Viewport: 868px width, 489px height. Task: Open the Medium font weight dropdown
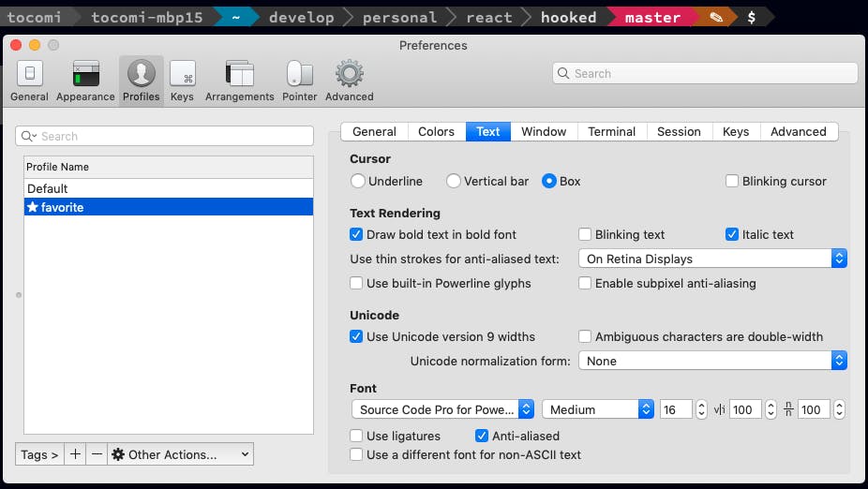point(598,409)
